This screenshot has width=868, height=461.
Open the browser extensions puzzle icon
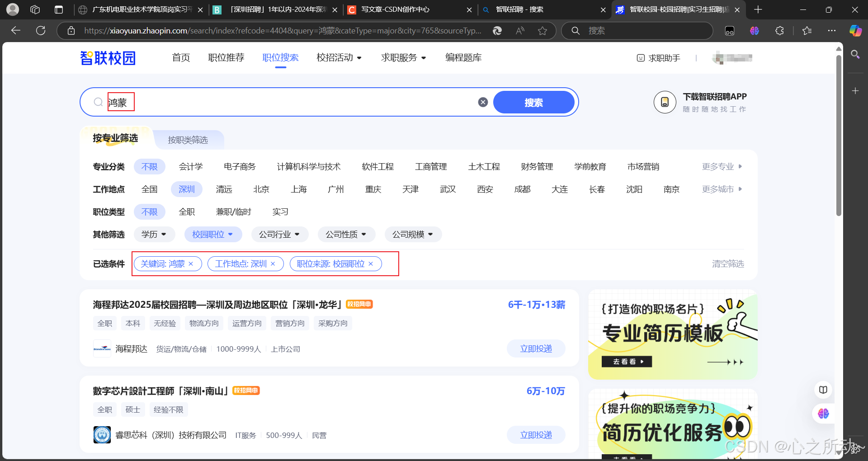pos(779,30)
